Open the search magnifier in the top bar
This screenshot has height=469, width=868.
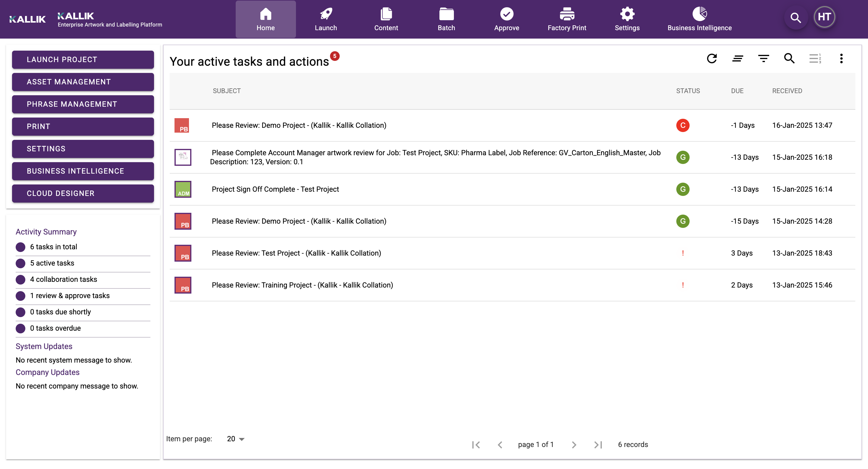click(796, 17)
